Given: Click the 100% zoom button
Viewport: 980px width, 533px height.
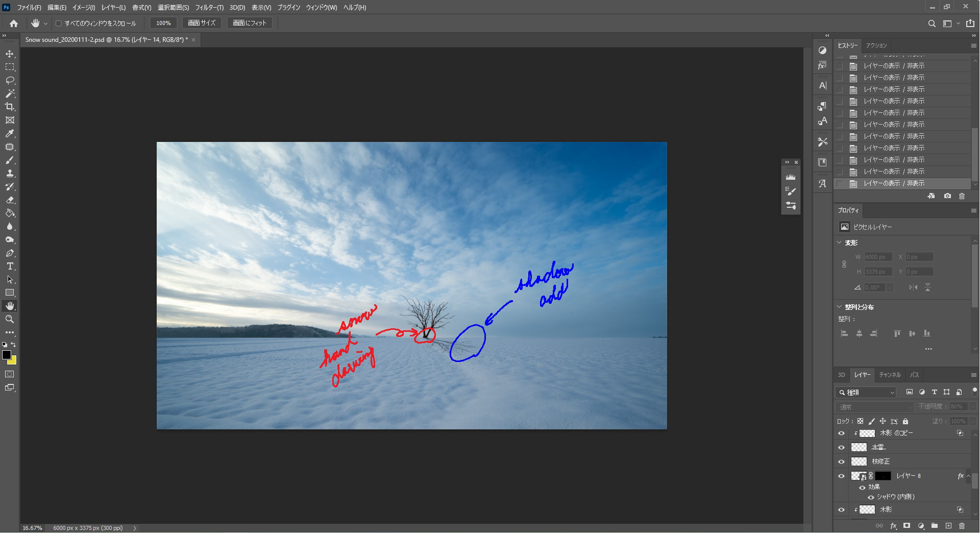Looking at the screenshot, I should click(x=163, y=23).
